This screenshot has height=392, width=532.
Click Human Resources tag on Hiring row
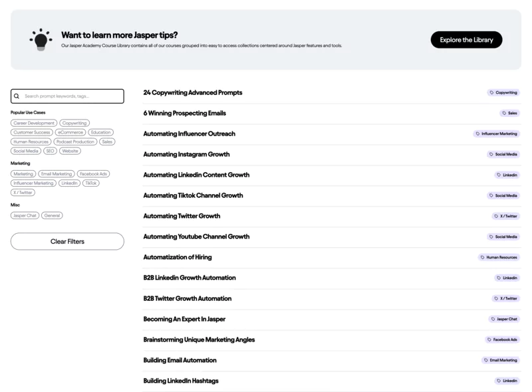point(499,257)
